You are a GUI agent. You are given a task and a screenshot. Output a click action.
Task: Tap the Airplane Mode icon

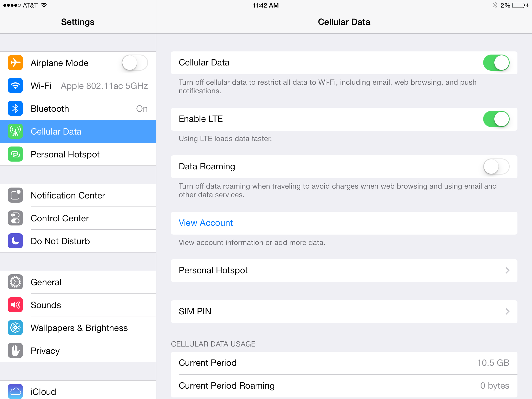click(x=16, y=62)
